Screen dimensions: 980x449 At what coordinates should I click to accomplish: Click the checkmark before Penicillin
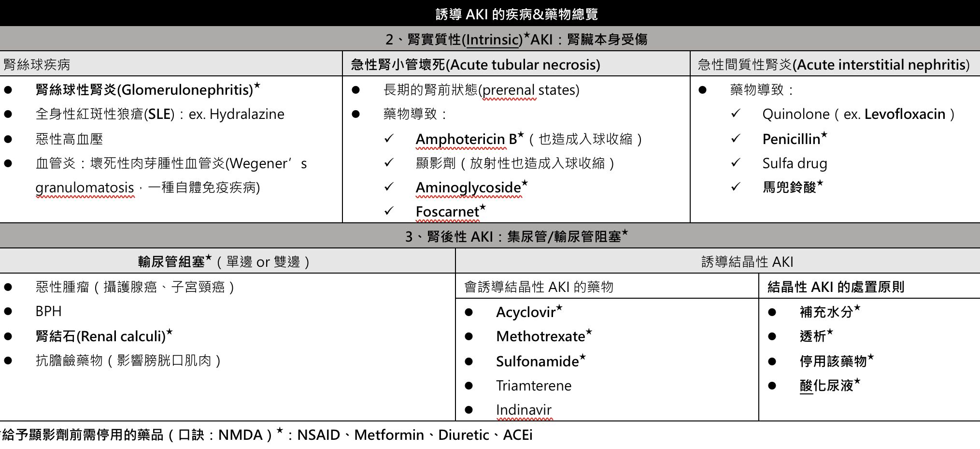tap(735, 139)
